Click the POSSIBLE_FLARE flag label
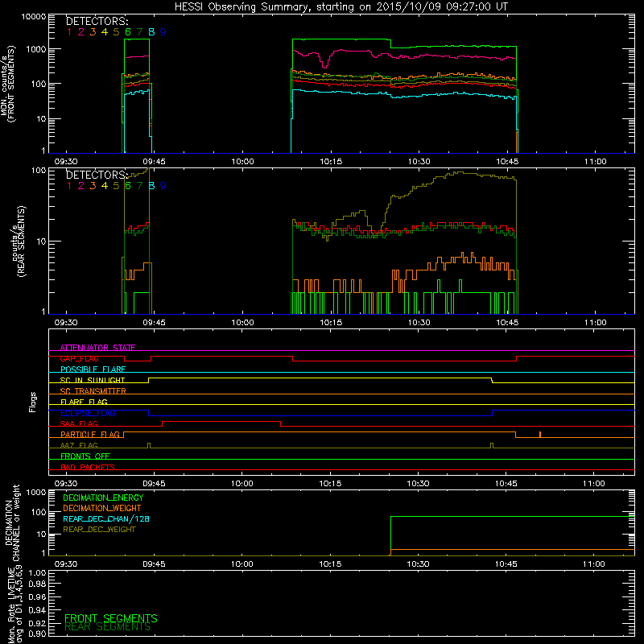 [93, 369]
